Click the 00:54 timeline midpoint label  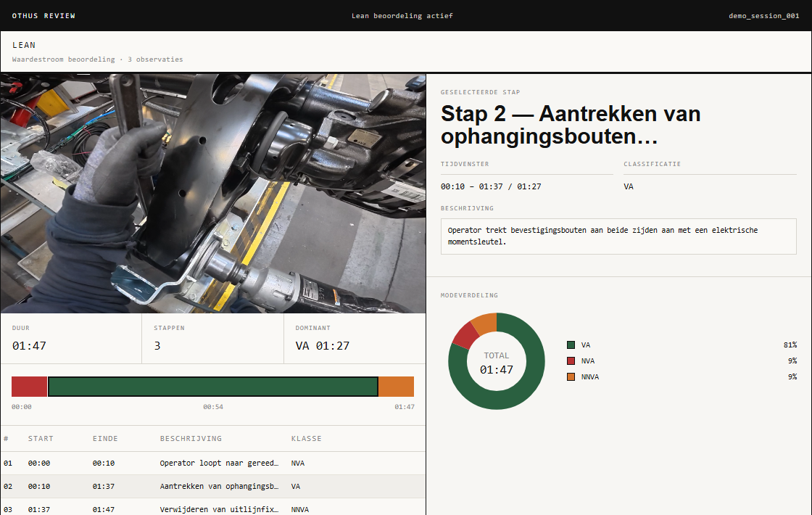(x=213, y=407)
